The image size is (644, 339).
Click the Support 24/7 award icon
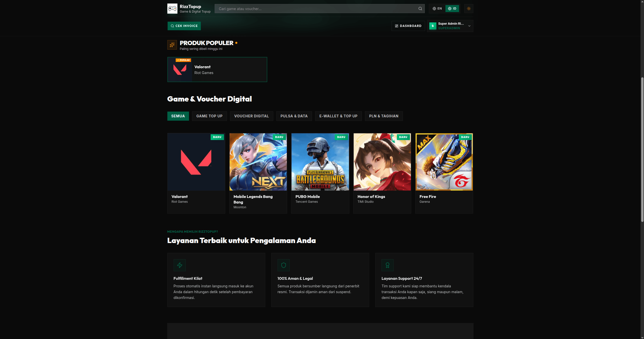388,265
